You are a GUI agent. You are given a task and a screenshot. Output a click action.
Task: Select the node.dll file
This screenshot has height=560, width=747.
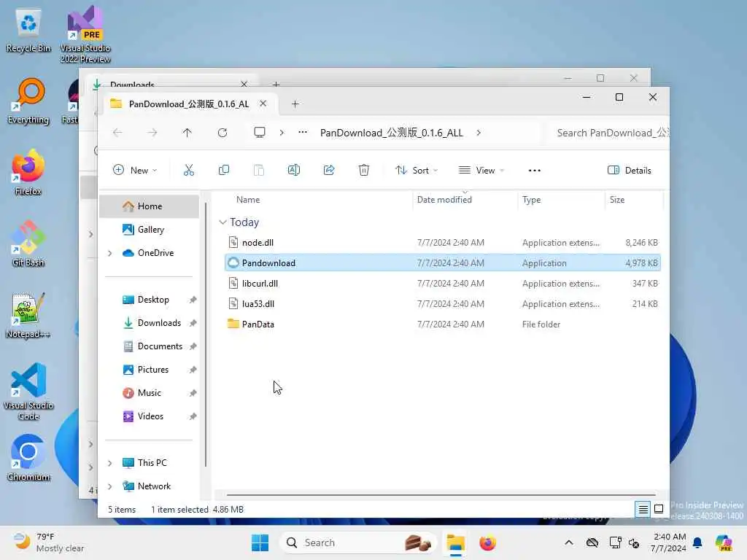(x=443, y=242)
